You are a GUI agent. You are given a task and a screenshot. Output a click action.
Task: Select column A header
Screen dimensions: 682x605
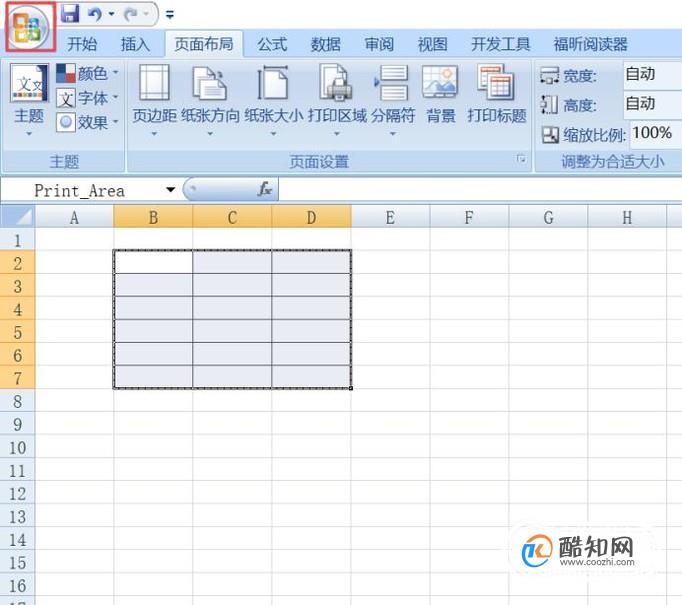pos(74,217)
